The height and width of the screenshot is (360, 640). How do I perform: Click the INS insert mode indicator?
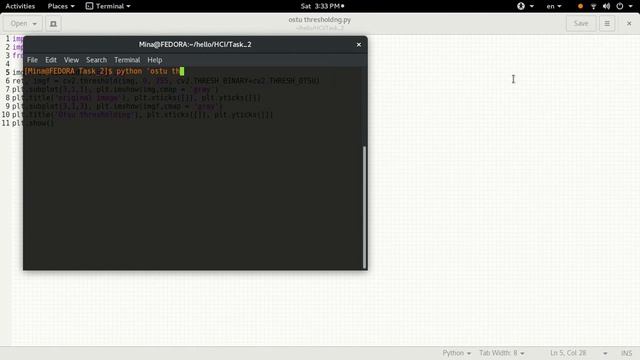click(x=627, y=353)
